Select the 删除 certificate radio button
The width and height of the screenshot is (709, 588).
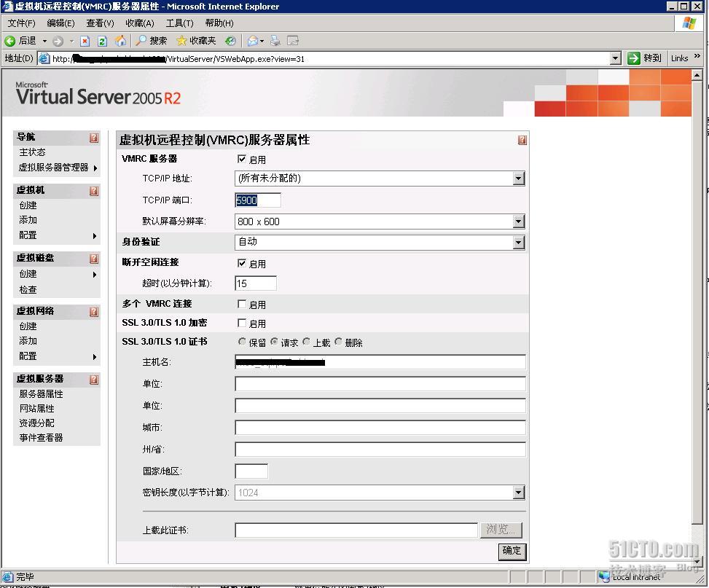[x=338, y=342]
